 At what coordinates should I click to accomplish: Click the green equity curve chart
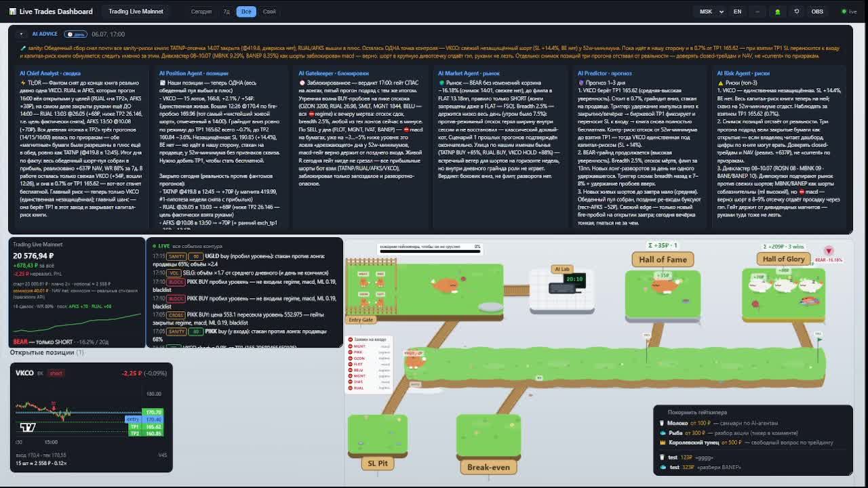click(x=77, y=322)
